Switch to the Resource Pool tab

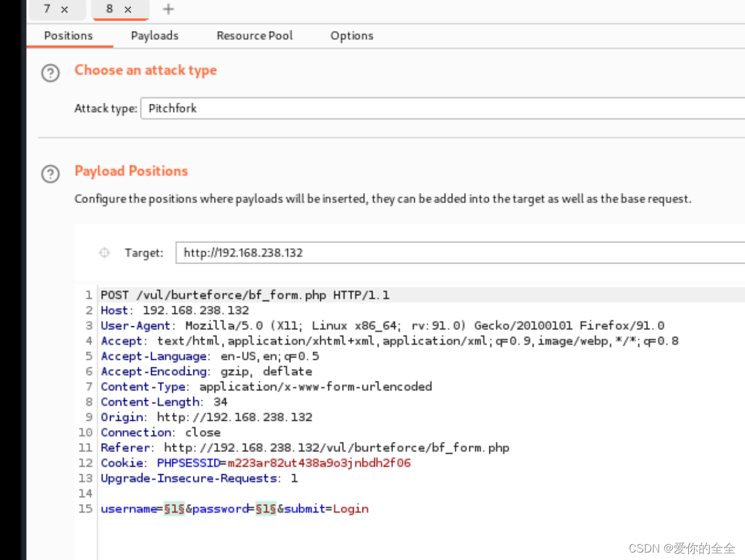coord(255,35)
